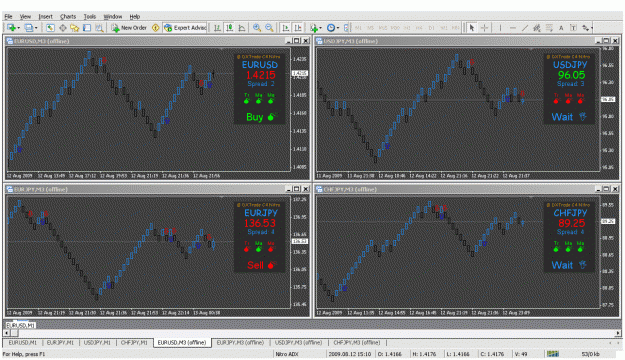Click the minimized EURUSD,M1 window title
This screenshot has height=360, width=625.
point(21,325)
